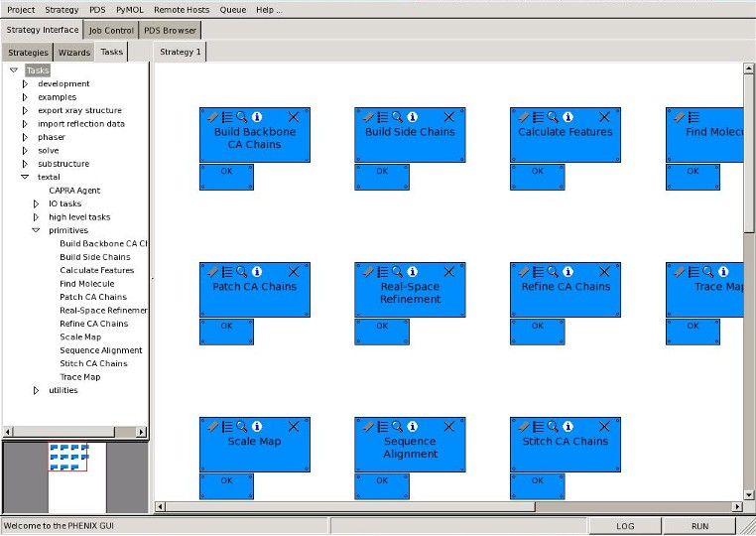Expand the utilities tree node
The image size is (756, 536).
37,391
